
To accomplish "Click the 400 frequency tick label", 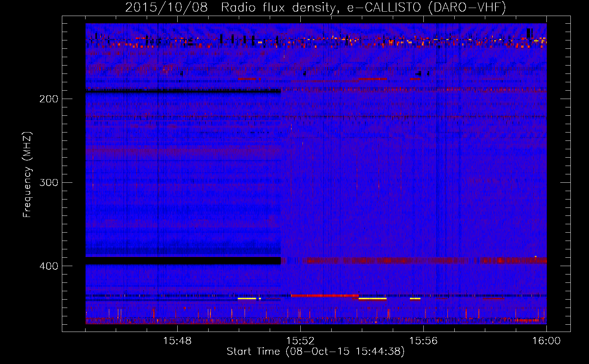I will 49,266.
